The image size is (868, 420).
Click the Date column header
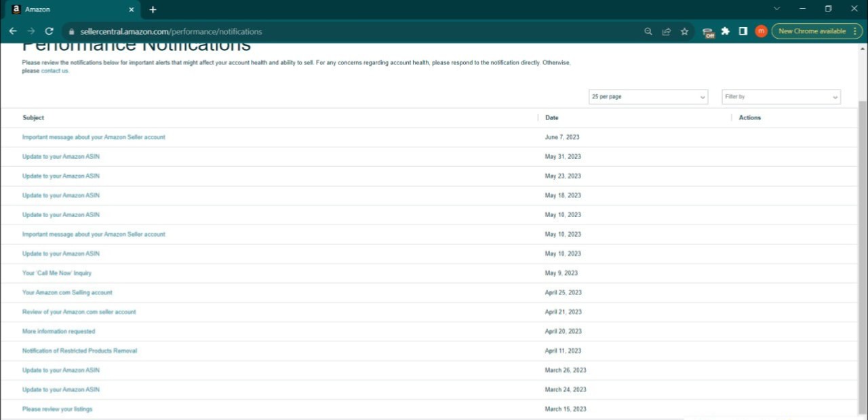coord(552,117)
